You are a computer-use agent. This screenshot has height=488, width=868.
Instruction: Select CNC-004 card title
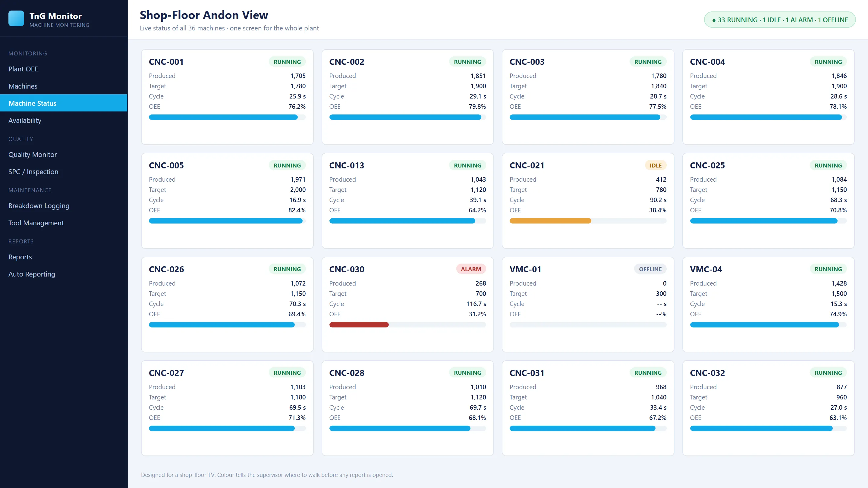(707, 62)
